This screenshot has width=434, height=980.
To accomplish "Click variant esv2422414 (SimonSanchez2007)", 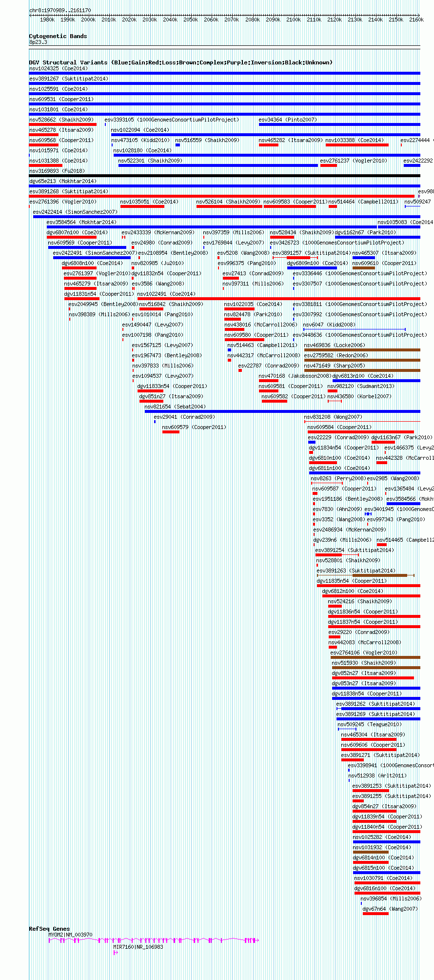I will point(75,212).
